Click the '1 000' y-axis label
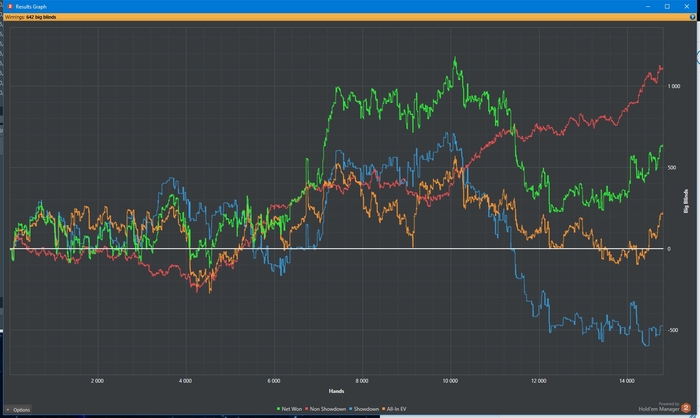This screenshot has width=700, height=418. 674,86
